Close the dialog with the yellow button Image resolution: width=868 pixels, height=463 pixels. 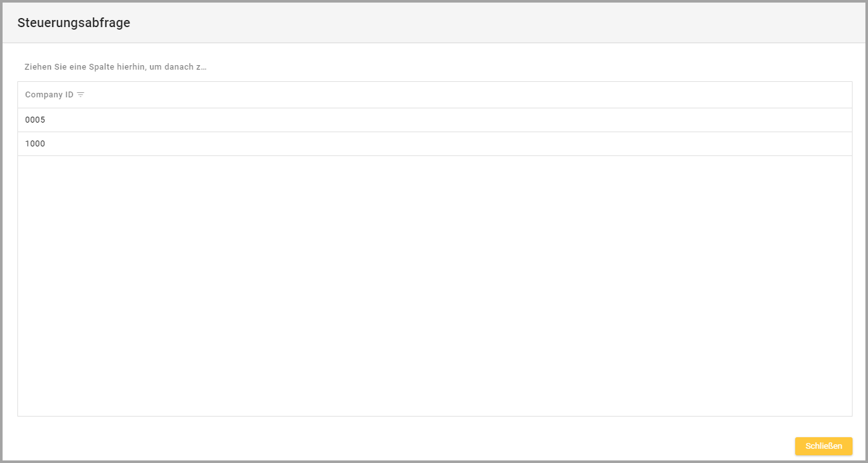click(823, 446)
